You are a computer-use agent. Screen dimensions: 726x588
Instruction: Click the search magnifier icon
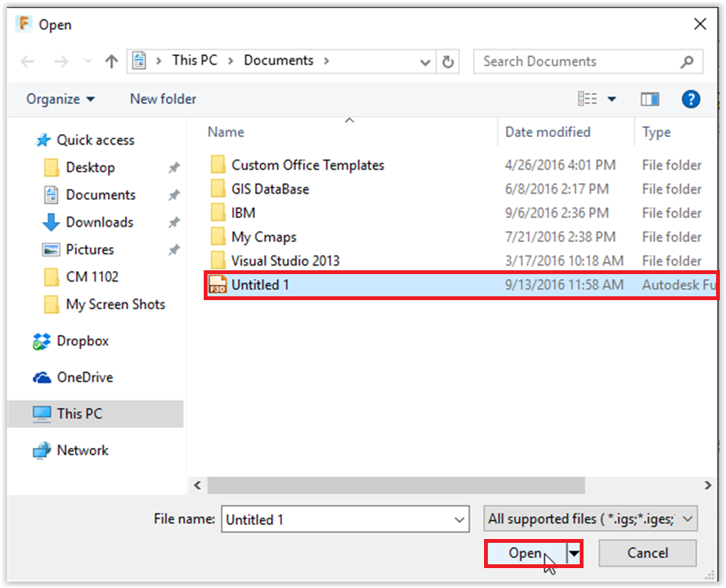coord(687,62)
